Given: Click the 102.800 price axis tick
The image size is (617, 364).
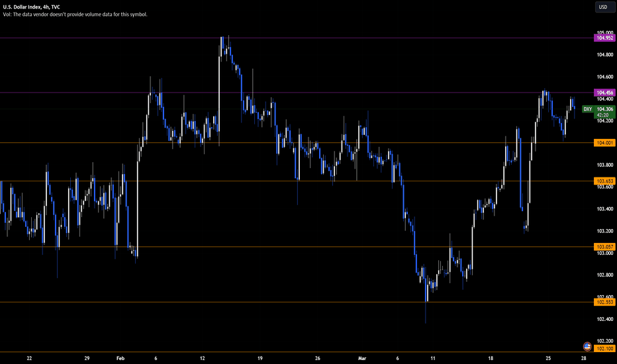Looking at the screenshot, I should [x=605, y=275].
